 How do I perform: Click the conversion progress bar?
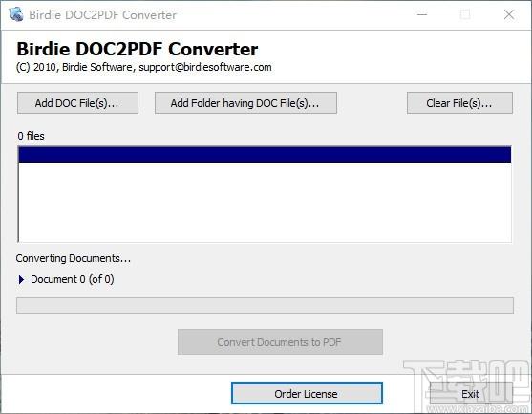[265, 305]
